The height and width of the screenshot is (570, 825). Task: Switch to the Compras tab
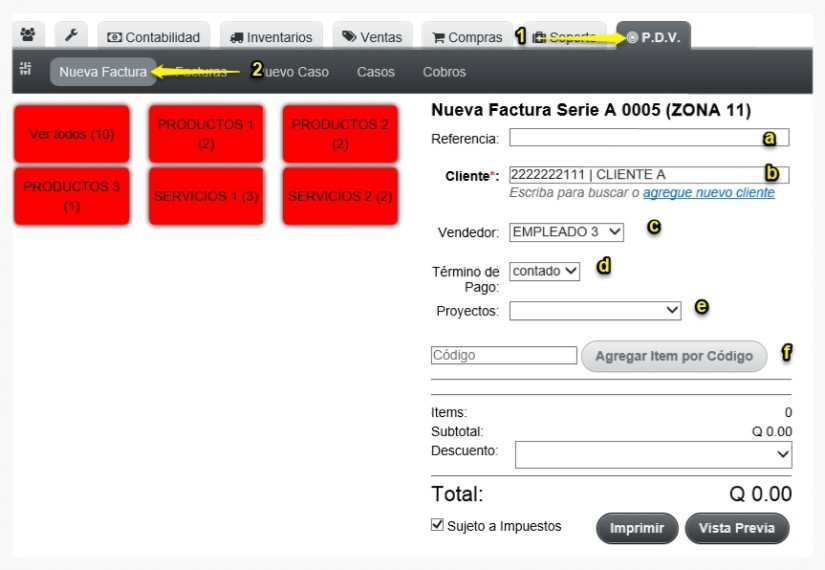pos(467,36)
